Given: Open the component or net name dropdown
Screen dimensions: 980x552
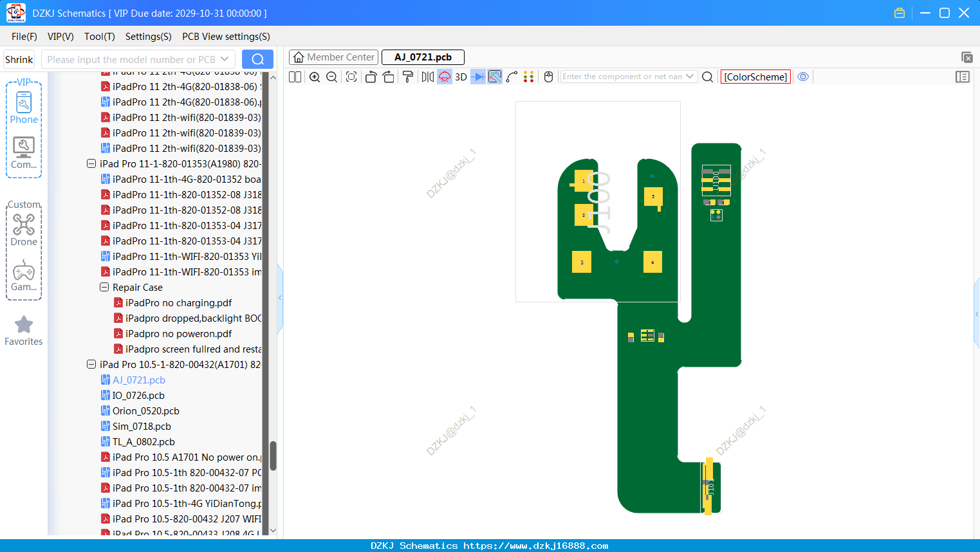Looking at the screenshot, I should coord(690,77).
